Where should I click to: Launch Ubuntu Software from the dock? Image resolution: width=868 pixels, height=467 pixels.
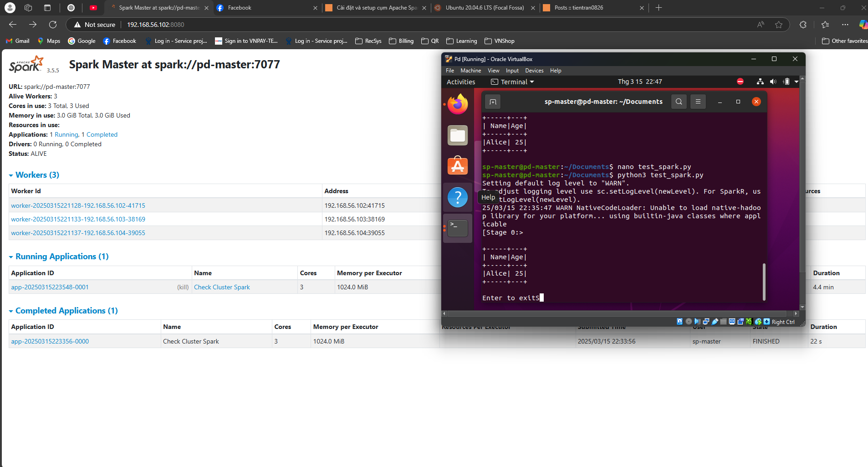(x=457, y=166)
